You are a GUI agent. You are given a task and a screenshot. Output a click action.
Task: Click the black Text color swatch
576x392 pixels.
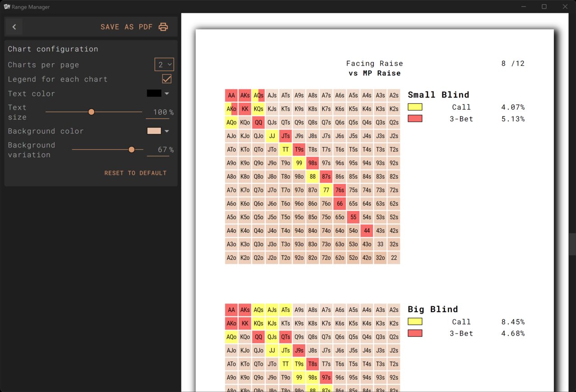click(x=154, y=93)
